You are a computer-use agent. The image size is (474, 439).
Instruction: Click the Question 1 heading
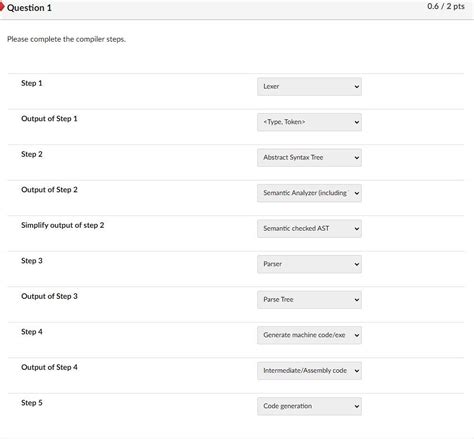29,8
